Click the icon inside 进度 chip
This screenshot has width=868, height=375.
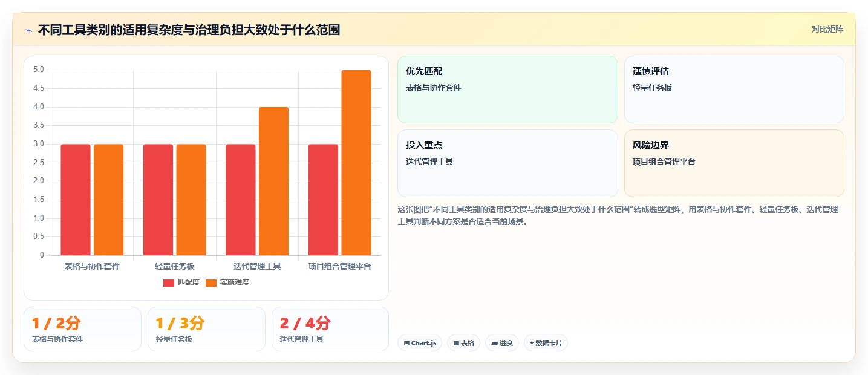pyautogui.click(x=494, y=343)
